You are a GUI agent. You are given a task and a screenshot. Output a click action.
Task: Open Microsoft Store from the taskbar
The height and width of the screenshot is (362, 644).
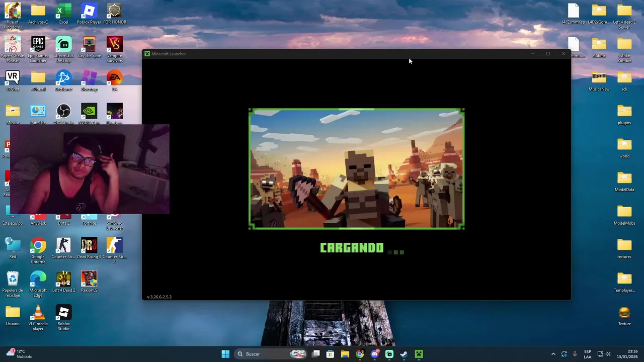pyautogui.click(x=330, y=354)
